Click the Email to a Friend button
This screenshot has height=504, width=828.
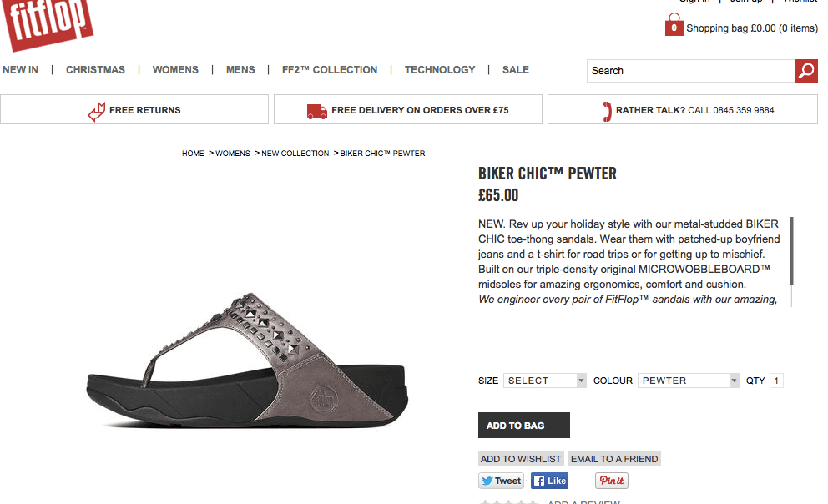(x=614, y=459)
